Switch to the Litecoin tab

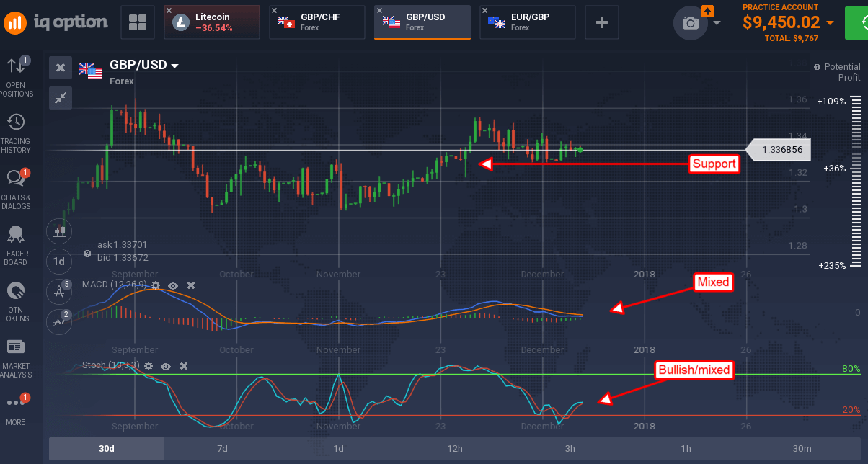[x=211, y=22]
